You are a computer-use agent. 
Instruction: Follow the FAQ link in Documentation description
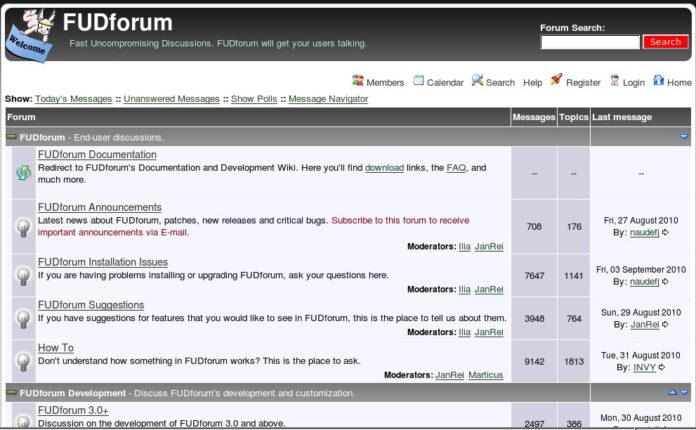coord(456,168)
